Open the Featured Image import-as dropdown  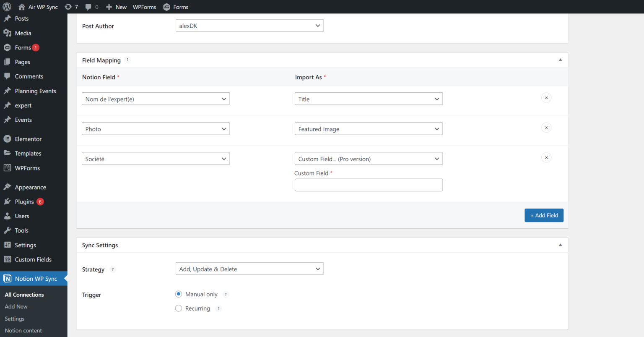coord(369,129)
